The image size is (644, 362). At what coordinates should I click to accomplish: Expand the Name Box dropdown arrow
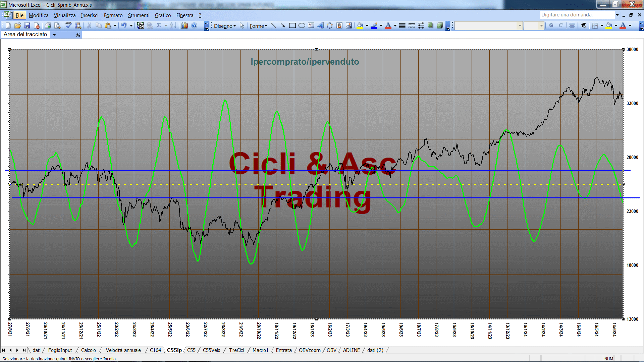pyautogui.click(x=54, y=35)
